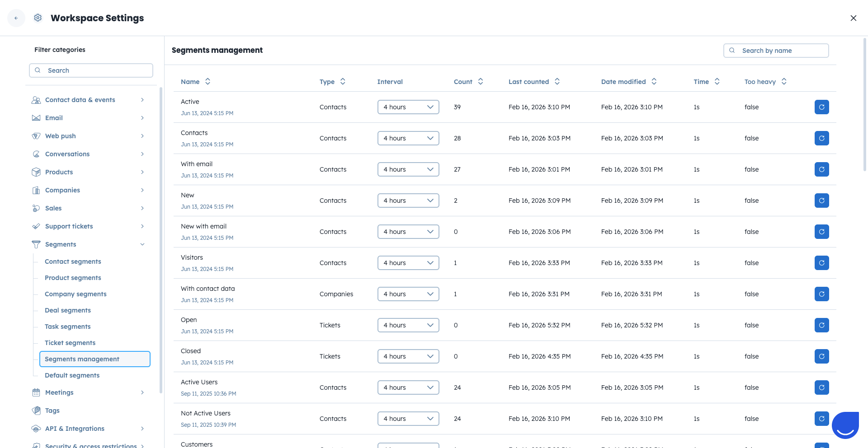Open the Tags settings
Screen dimensions: 868x448
(x=52, y=411)
